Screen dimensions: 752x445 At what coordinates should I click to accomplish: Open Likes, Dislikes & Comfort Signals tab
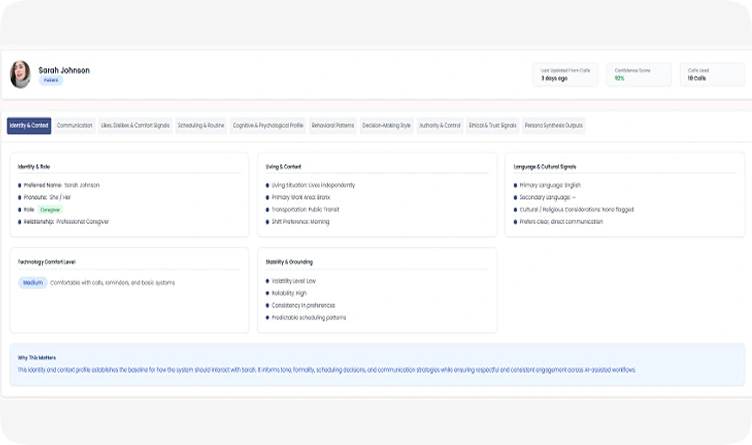135,126
